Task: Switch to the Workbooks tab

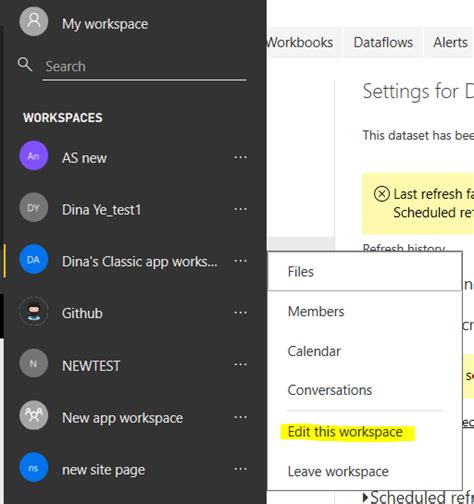Action: 305,42
